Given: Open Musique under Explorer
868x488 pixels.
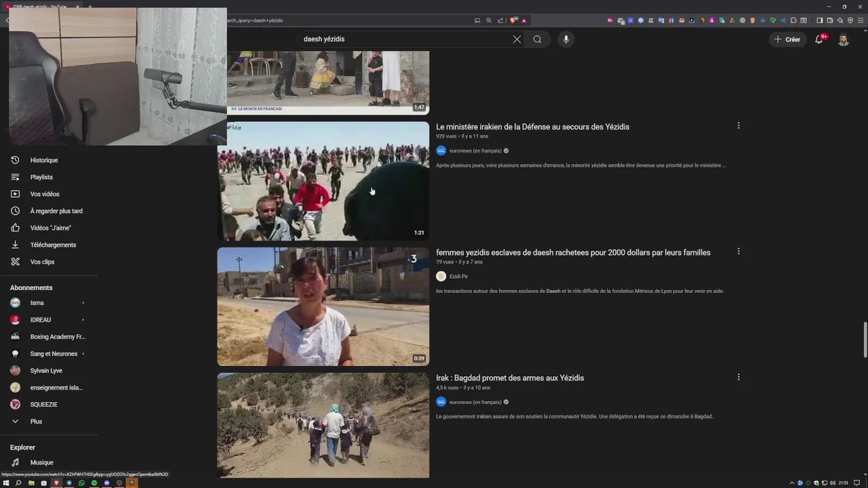Looking at the screenshot, I should point(41,462).
